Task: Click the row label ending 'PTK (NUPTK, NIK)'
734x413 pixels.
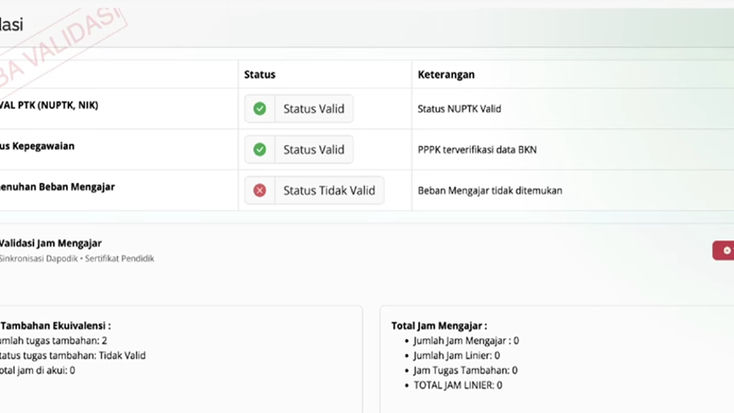Action: (49, 105)
